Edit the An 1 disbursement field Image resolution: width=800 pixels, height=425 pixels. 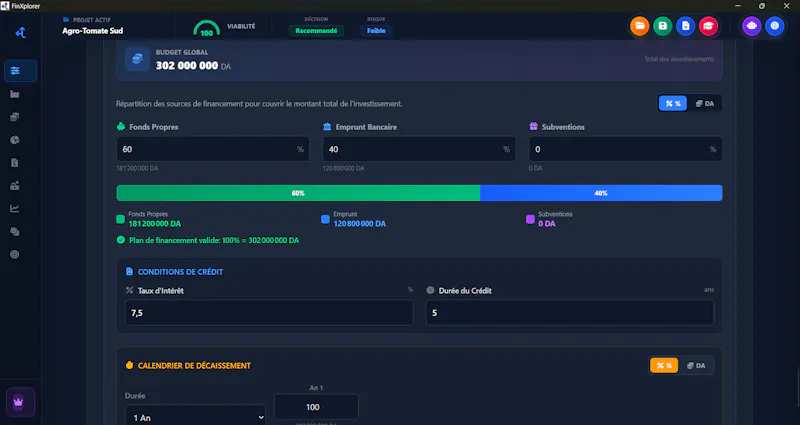coord(316,407)
